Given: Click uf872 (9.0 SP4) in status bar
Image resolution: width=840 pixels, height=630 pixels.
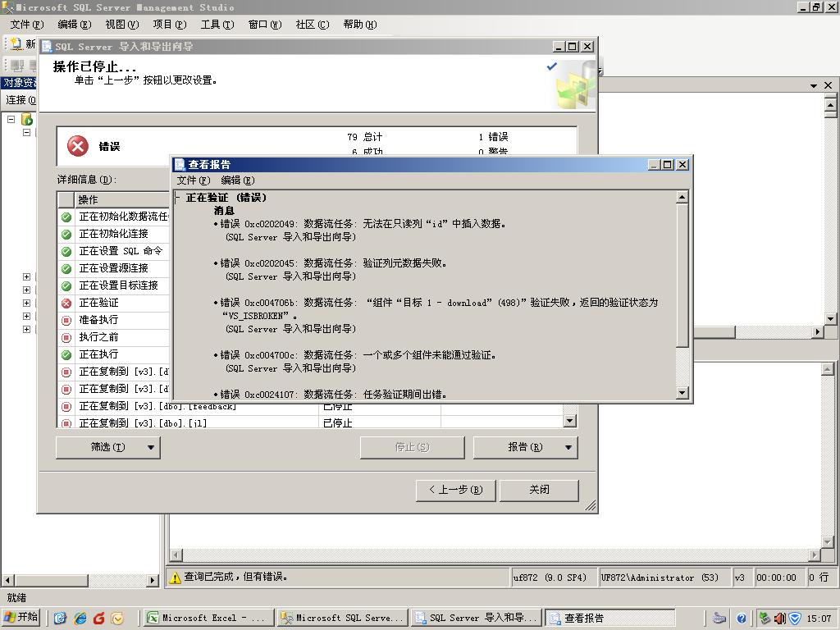Looking at the screenshot, I should pyautogui.click(x=550, y=577).
